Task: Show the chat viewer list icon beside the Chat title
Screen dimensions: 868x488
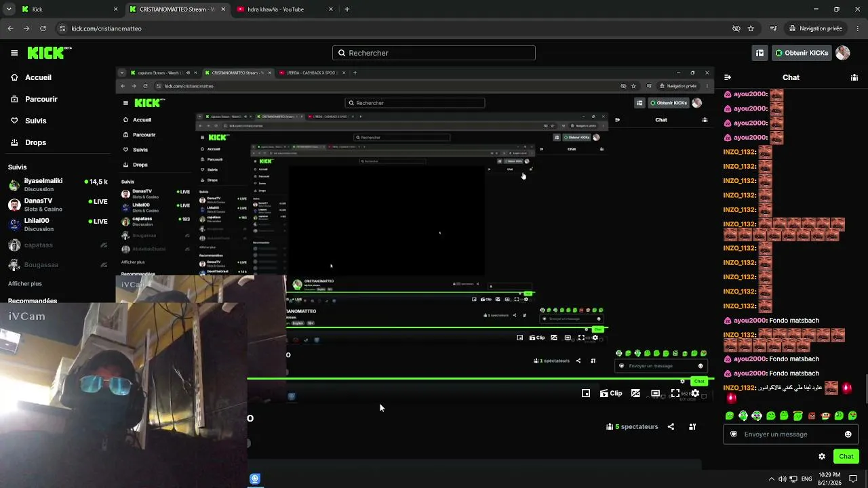Action: pos(854,77)
